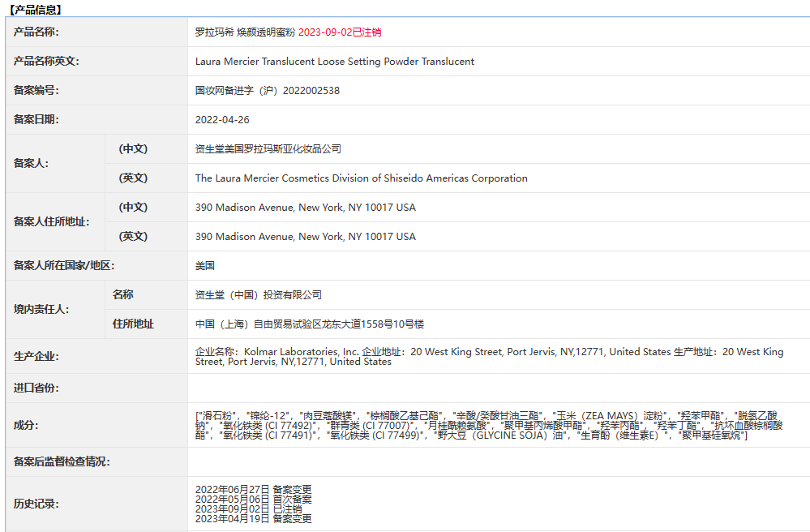Select the filing date 2022-04-26
The height and width of the screenshot is (532, 810).
click(x=222, y=120)
